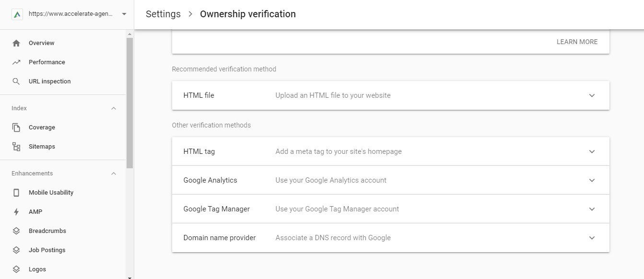Expand the HTML tag verification row

tap(592, 151)
